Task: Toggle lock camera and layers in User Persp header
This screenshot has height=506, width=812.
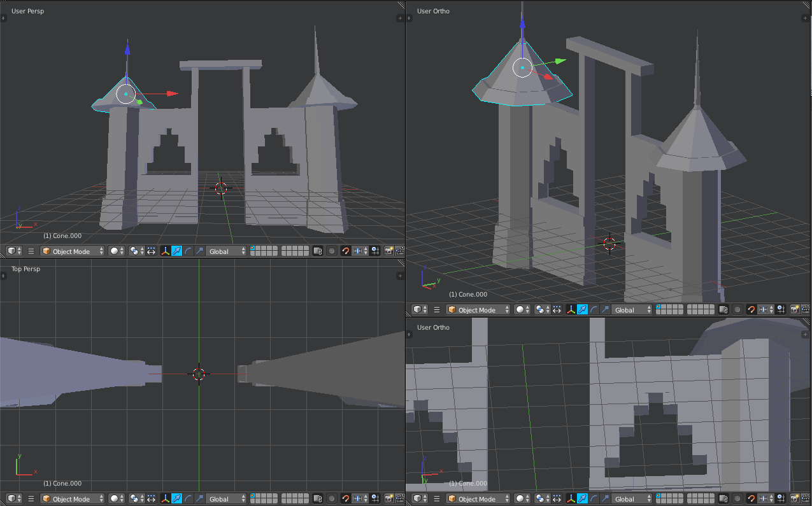Action: pos(318,251)
